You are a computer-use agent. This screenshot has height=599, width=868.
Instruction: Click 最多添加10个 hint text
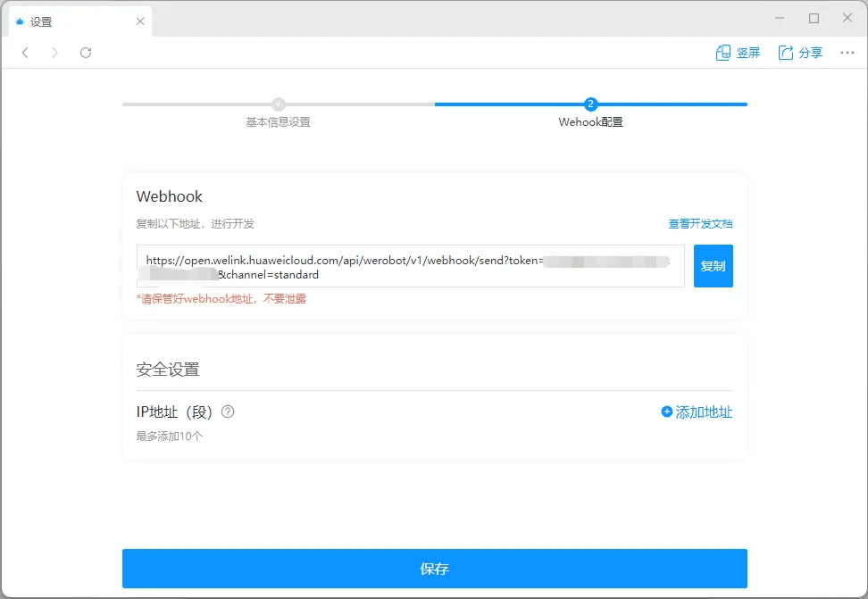coord(170,437)
